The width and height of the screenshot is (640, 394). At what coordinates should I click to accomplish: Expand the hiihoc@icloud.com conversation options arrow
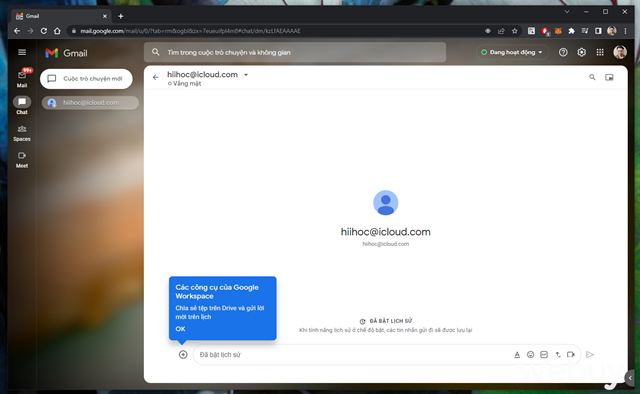click(x=246, y=75)
